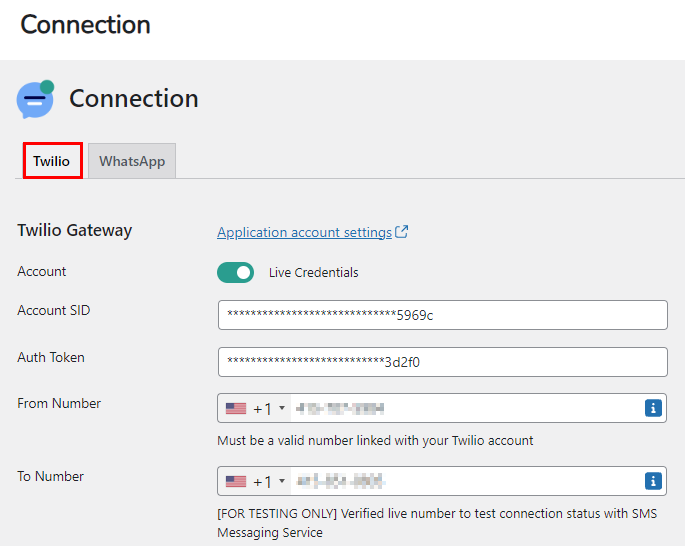Switch to the WhatsApp tab
This screenshot has height=546, width=685.
(x=132, y=161)
